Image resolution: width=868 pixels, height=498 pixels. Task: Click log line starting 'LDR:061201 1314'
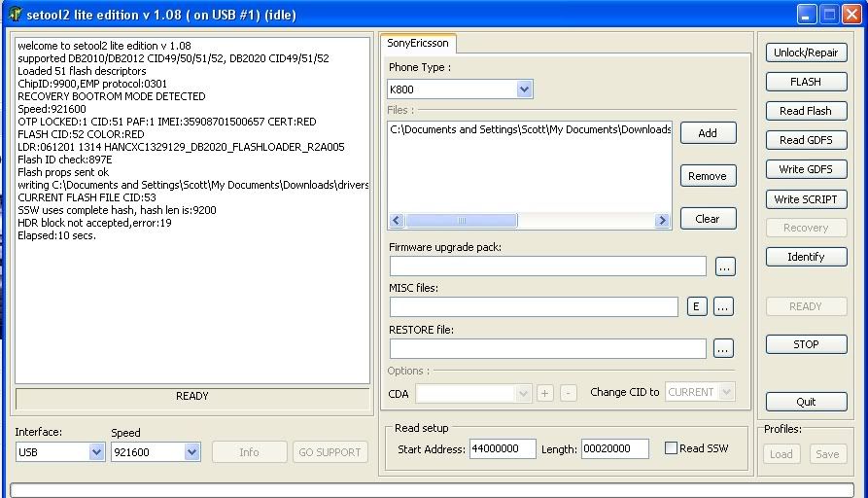coord(181,147)
